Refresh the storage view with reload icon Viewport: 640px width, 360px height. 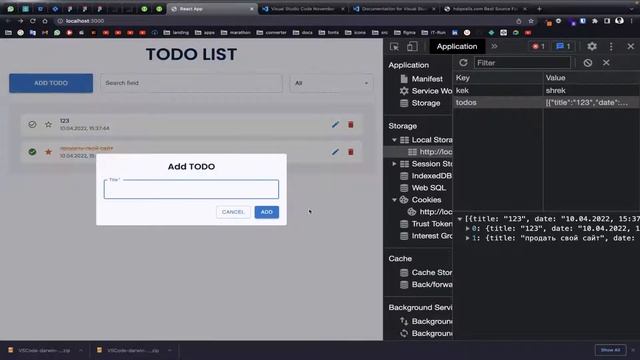pyautogui.click(x=463, y=63)
